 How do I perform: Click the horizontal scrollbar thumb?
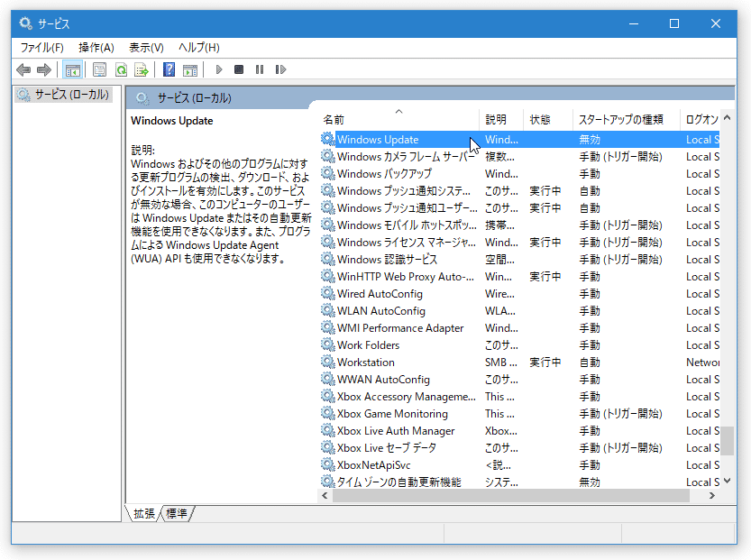(511, 495)
